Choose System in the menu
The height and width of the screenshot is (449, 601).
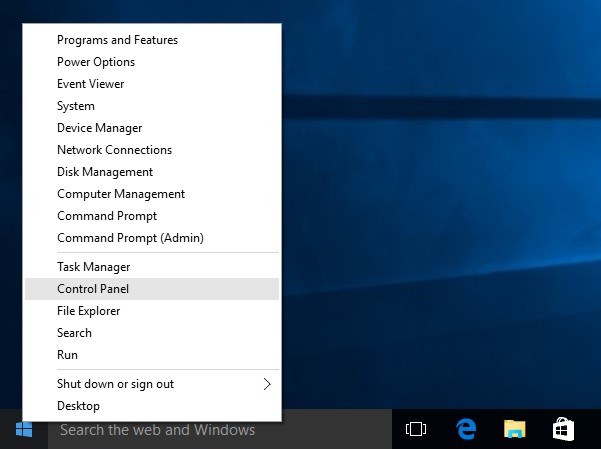click(152, 106)
